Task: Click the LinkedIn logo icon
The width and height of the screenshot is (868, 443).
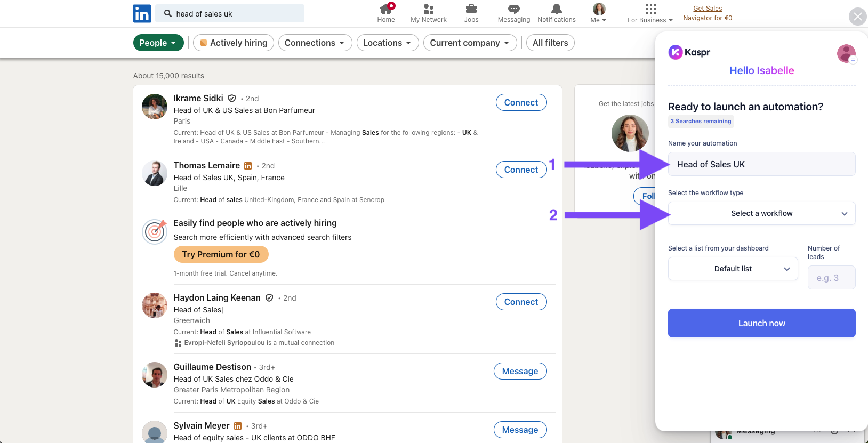Action: 142,13
